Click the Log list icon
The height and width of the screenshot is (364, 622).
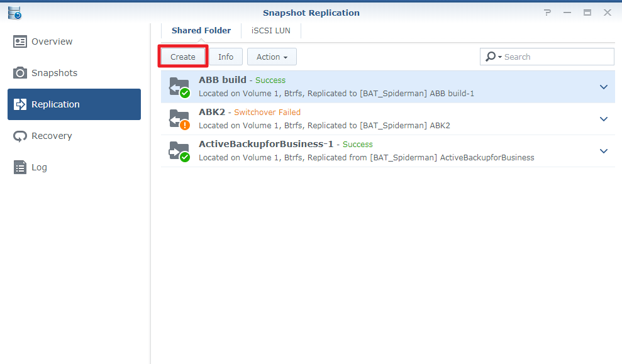(x=20, y=167)
